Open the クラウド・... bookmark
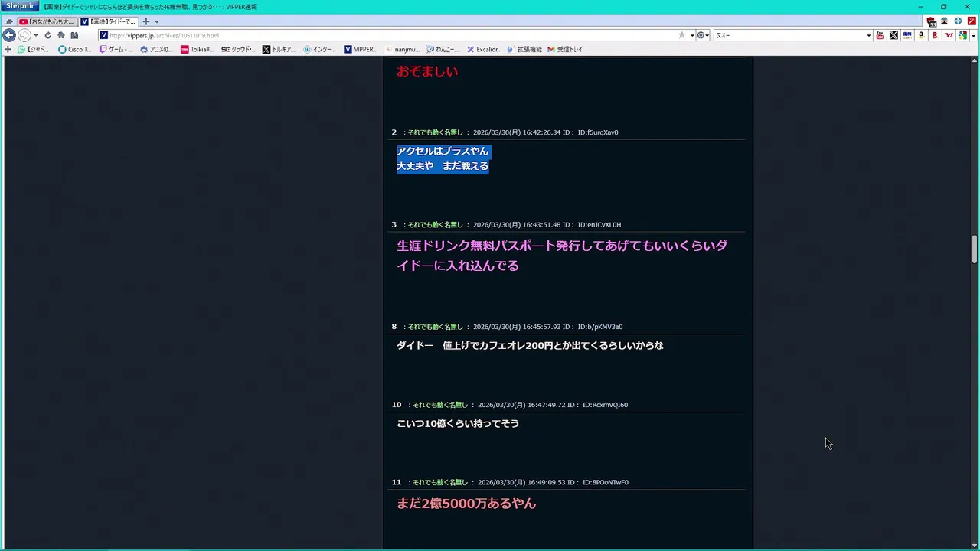Screen dimensions: 980x551 239,49
